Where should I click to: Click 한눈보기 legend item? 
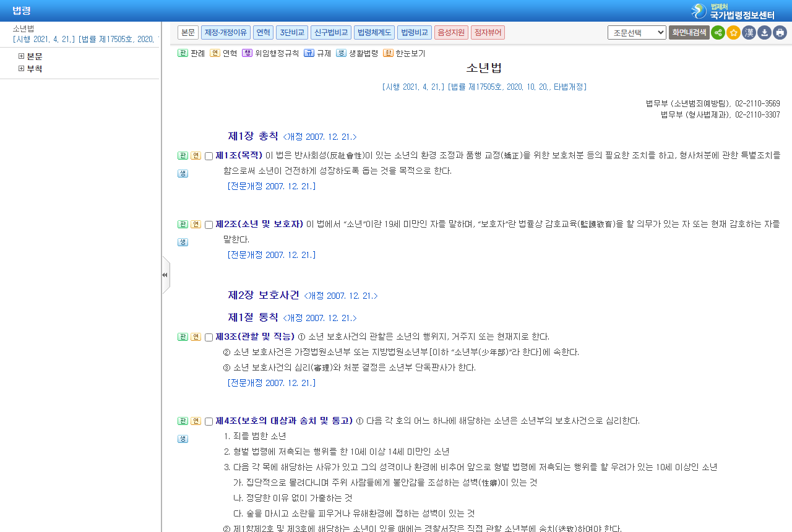pyautogui.click(x=404, y=53)
